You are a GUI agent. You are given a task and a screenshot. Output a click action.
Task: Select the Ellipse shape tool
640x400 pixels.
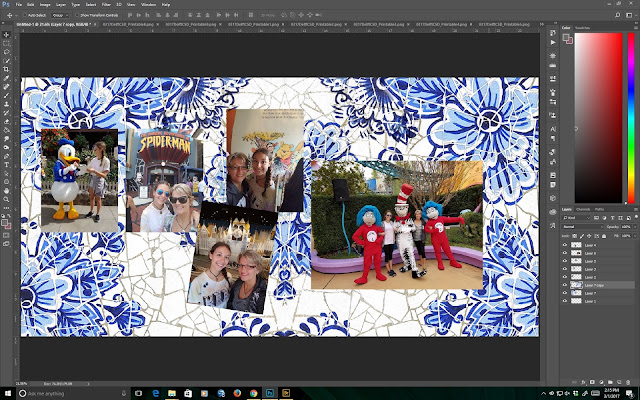click(7, 182)
